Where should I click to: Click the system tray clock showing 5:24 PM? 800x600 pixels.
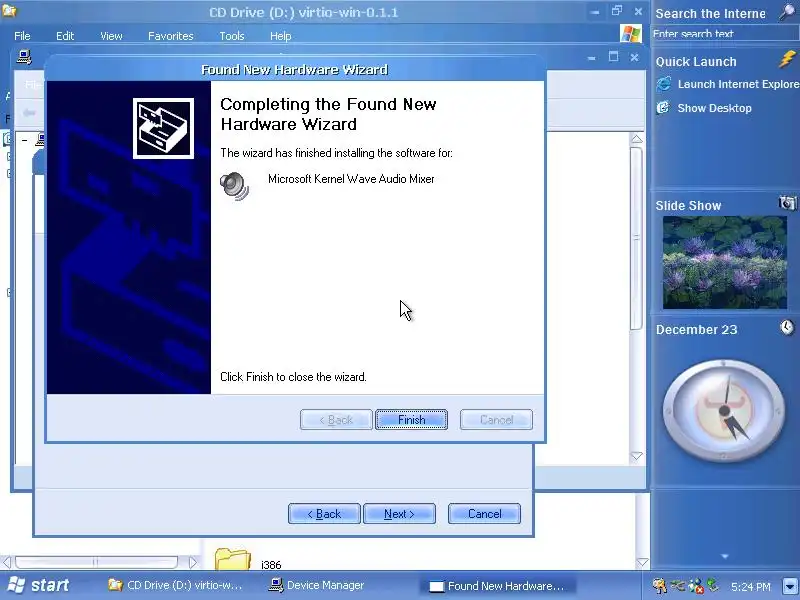(751, 587)
